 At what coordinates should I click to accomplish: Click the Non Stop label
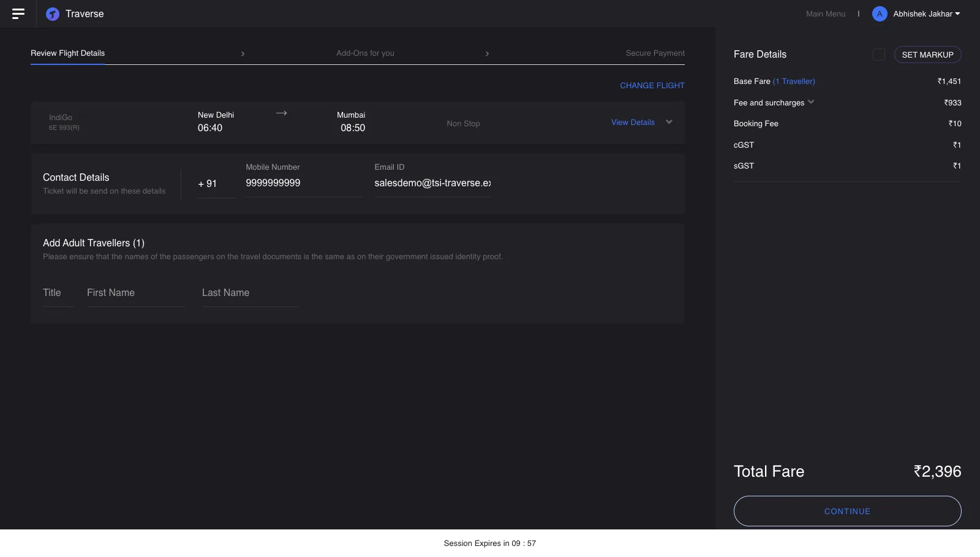tap(463, 124)
